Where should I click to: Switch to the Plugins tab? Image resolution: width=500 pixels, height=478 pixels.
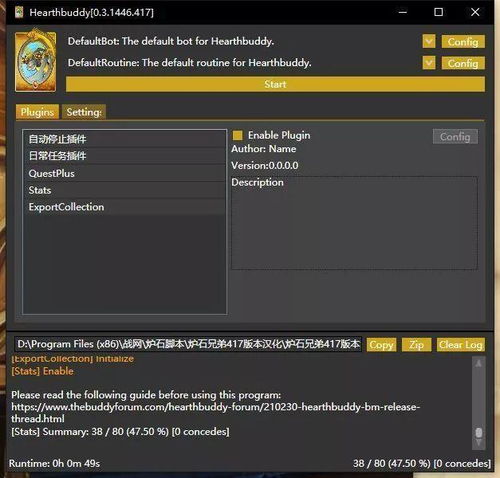(x=37, y=112)
